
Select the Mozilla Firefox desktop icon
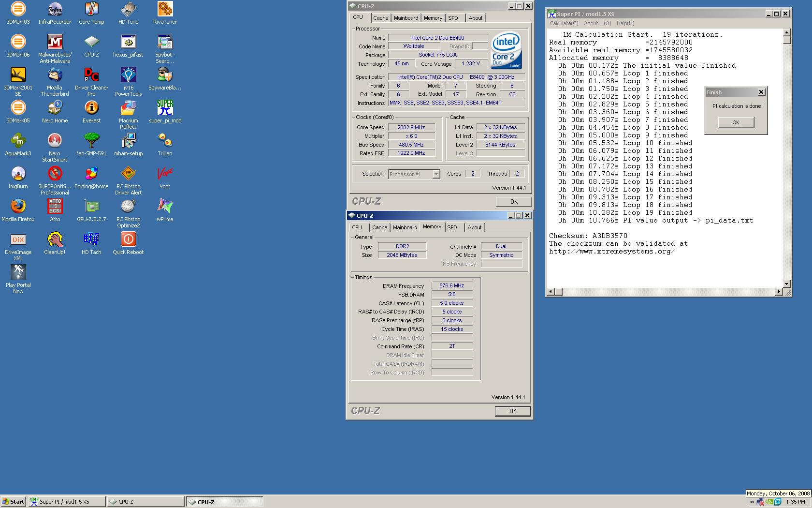18,210
